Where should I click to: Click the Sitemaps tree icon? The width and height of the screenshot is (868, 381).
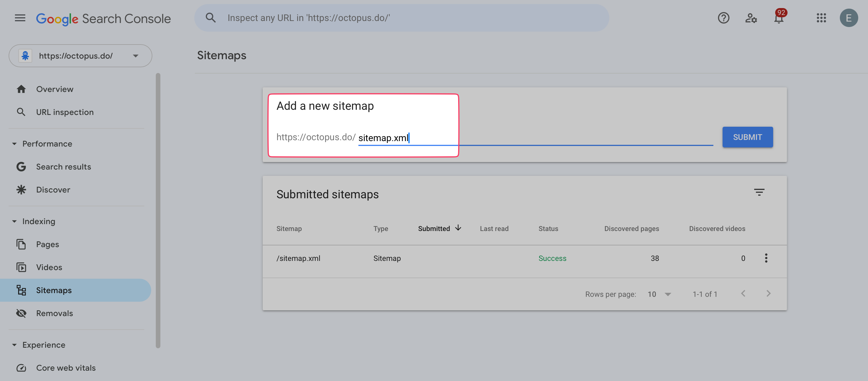pyautogui.click(x=21, y=290)
